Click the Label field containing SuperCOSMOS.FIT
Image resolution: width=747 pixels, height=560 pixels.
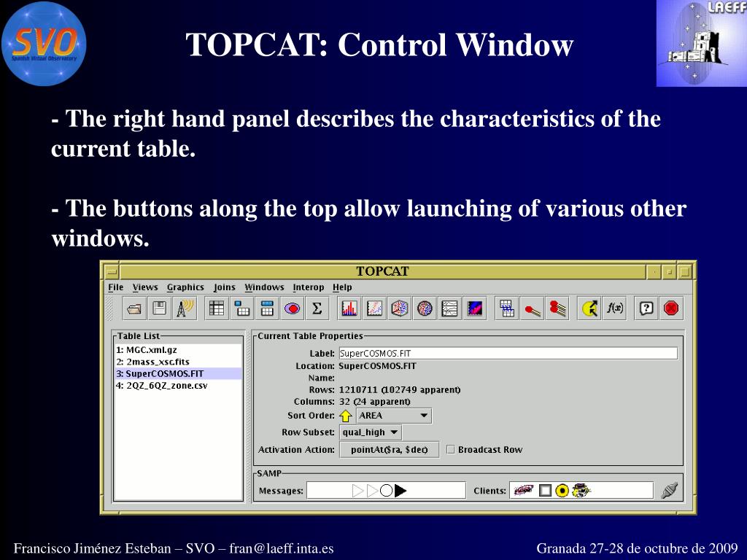point(508,354)
